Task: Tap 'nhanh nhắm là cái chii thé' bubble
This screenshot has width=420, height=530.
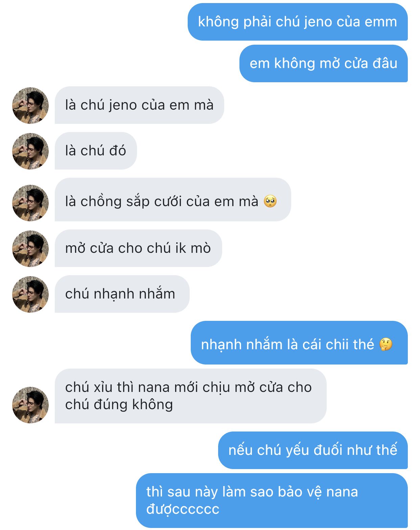Action: coord(299,343)
